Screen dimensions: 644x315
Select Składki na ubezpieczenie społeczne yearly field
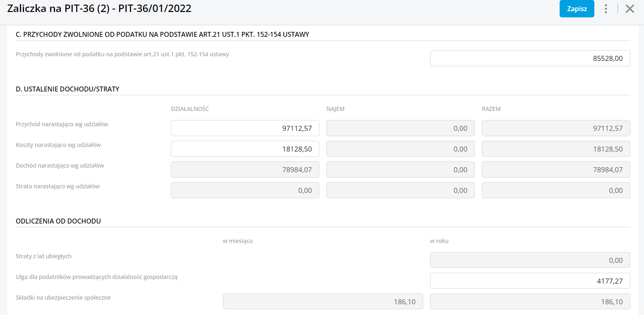pyautogui.click(x=530, y=302)
